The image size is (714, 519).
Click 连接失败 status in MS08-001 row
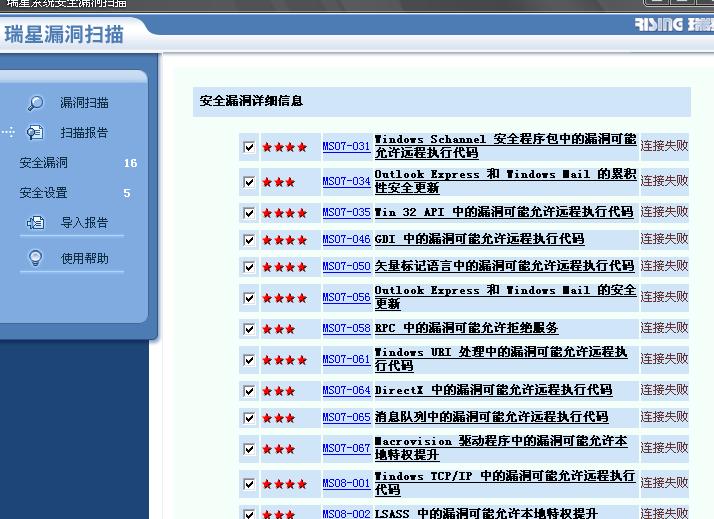pyautogui.click(x=664, y=483)
